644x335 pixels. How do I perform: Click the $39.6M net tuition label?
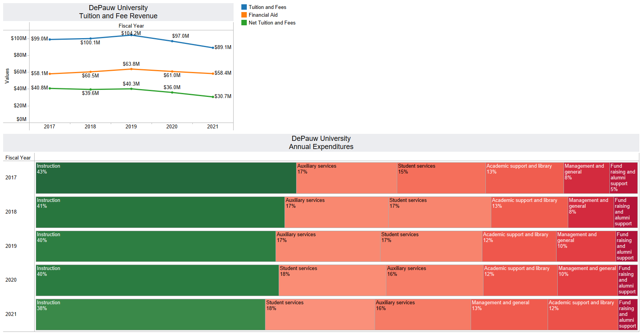tap(90, 93)
